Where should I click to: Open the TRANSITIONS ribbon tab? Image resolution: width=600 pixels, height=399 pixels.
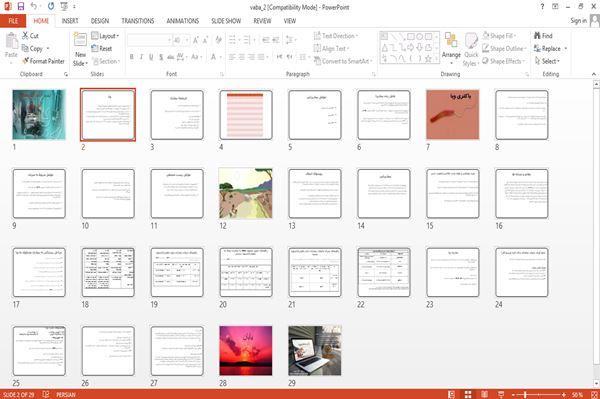click(x=138, y=21)
